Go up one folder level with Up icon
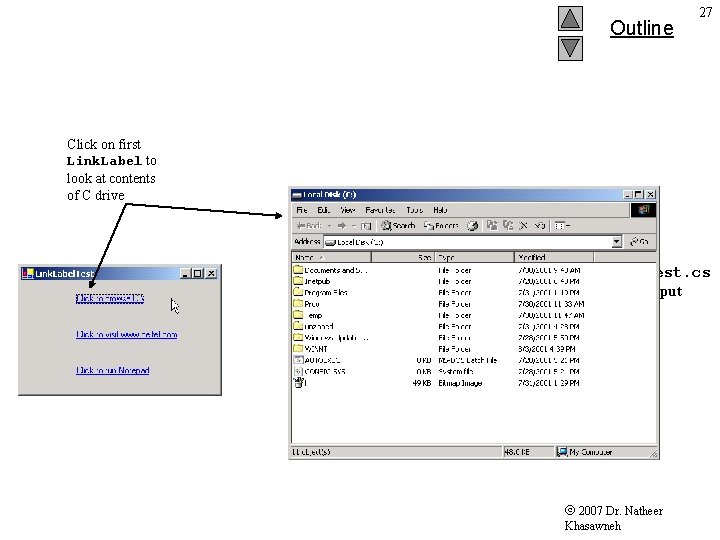Viewport: 720px width, 540px height. (x=366, y=225)
